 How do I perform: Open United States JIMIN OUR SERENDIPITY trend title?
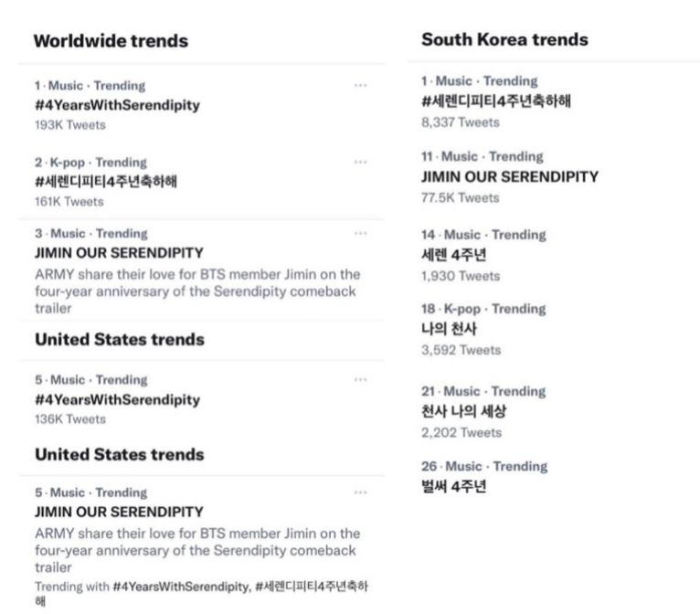coord(119,512)
